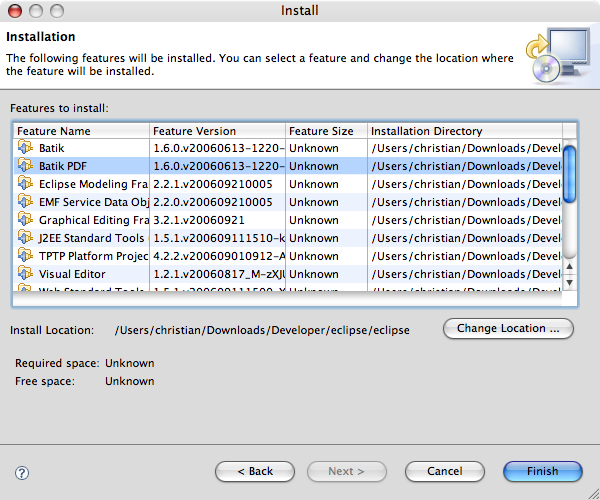Go back to the previous wizard page

click(255, 471)
